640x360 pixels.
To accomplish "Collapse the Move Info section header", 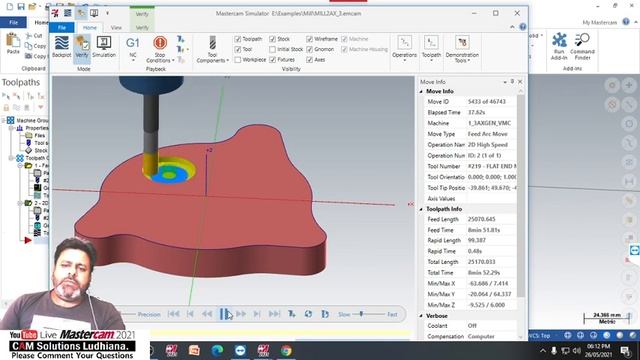I will tap(421, 91).
